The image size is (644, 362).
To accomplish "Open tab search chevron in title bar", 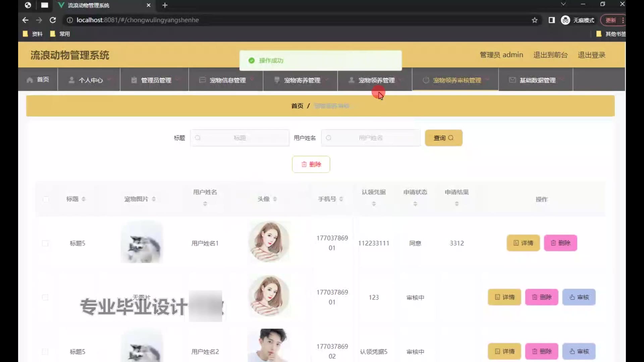I will (x=563, y=4).
